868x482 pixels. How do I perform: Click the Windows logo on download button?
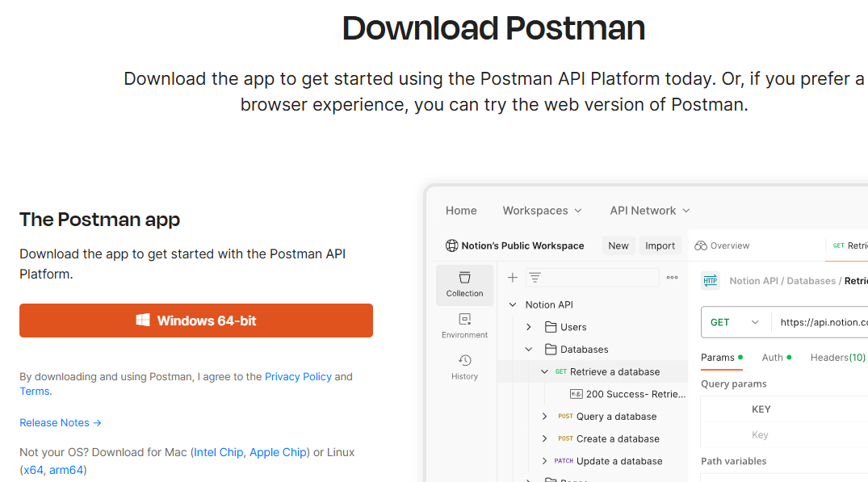(143, 321)
